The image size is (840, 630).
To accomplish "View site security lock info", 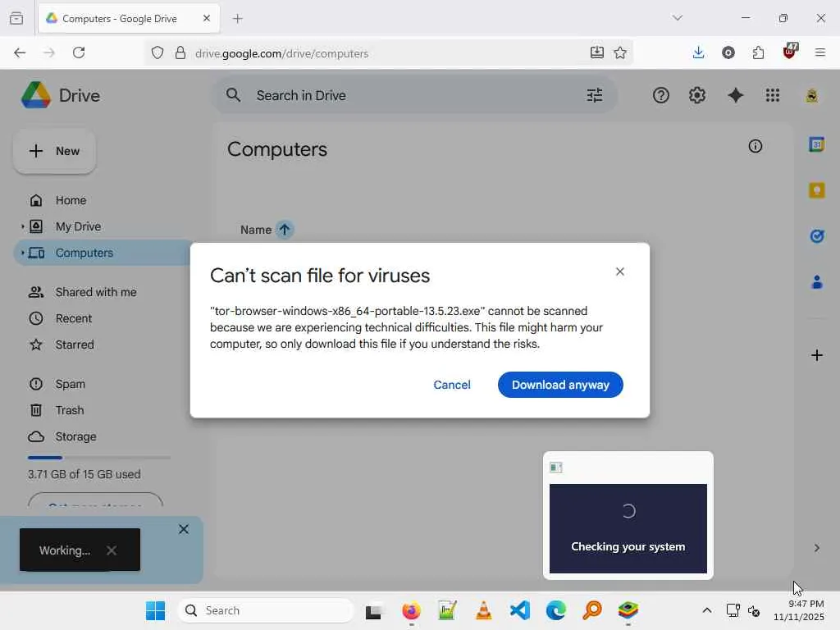I will click(x=180, y=52).
